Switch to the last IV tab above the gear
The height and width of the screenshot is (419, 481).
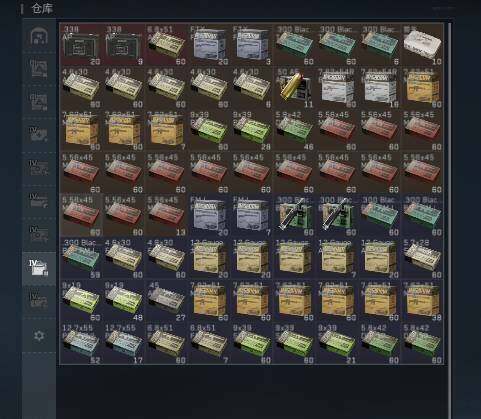[x=39, y=302]
